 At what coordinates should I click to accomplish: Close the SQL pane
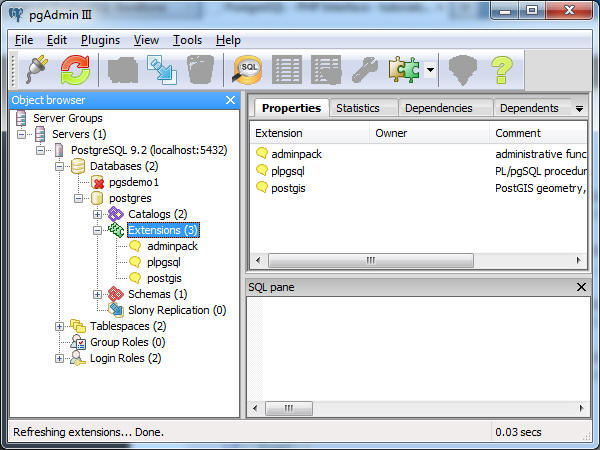pyautogui.click(x=581, y=287)
